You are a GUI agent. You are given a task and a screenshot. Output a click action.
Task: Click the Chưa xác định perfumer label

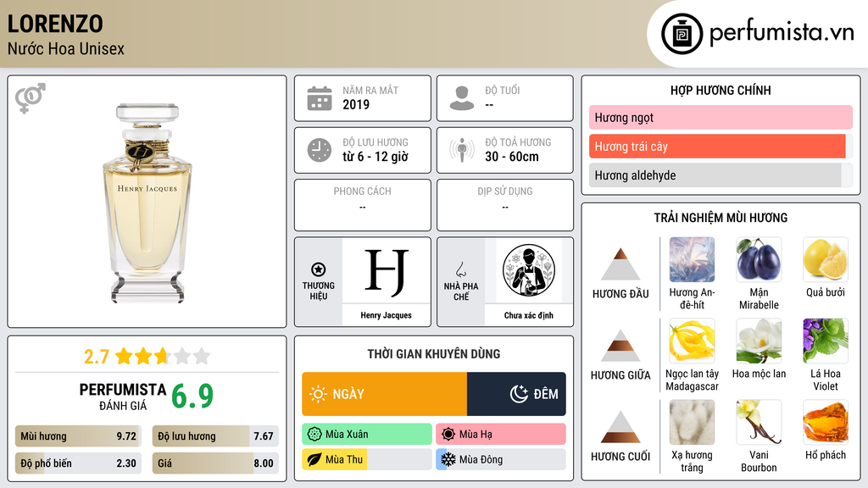click(529, 315)
